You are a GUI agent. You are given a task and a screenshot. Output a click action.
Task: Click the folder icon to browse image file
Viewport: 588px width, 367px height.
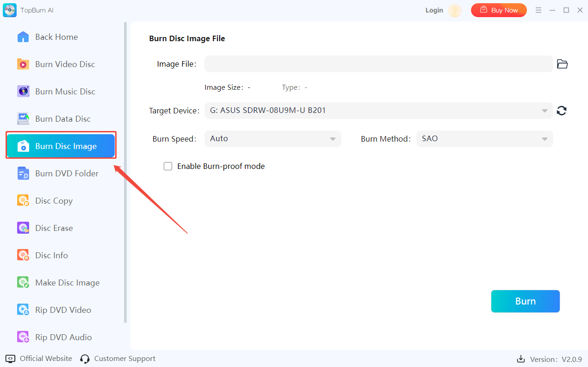(x=562, y=64)
